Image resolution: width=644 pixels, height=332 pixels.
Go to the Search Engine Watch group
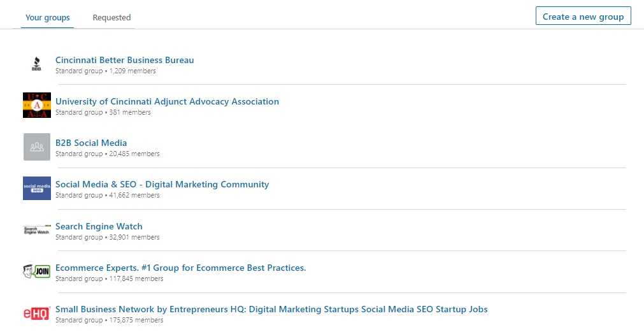point(99,226)
